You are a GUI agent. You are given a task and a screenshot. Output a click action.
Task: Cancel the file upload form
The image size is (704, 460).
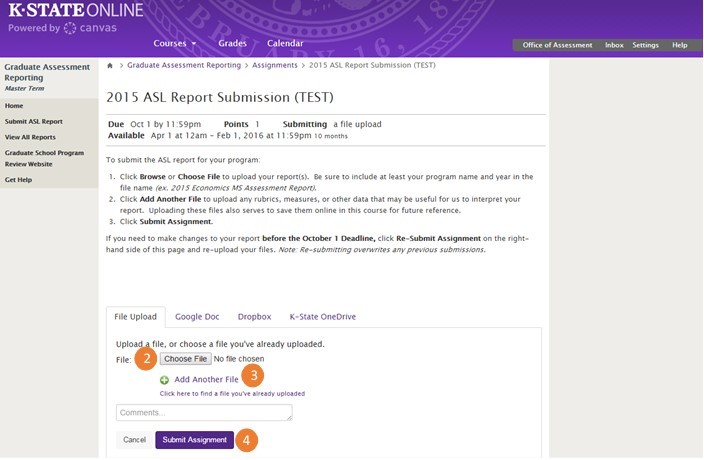(x=134, y=440)
